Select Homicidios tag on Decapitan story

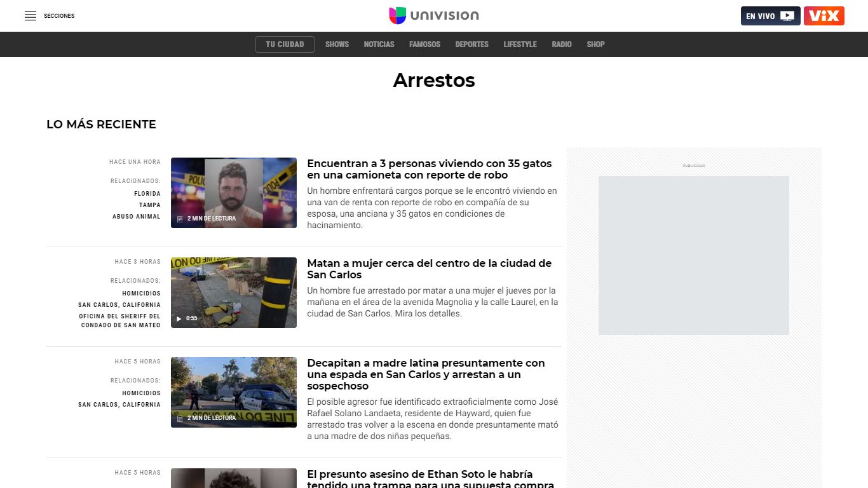(x=142, y=393)
